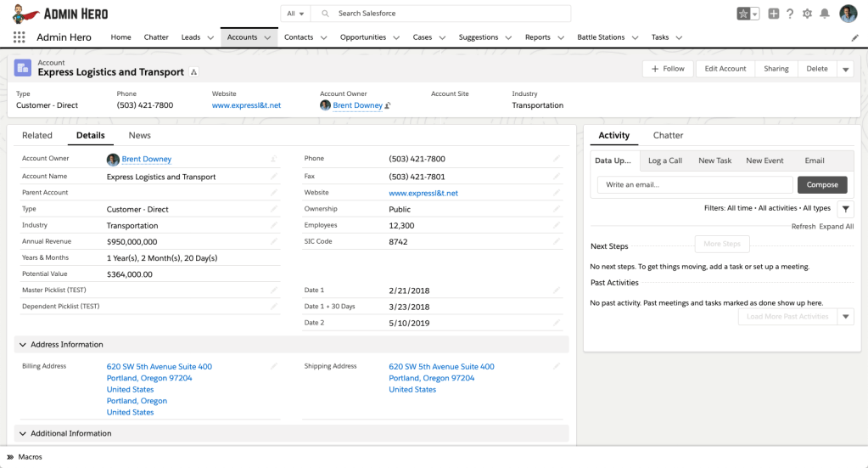Select the Log a Call tab
This screenshot has width=868, height=468.
click(664, 161)
